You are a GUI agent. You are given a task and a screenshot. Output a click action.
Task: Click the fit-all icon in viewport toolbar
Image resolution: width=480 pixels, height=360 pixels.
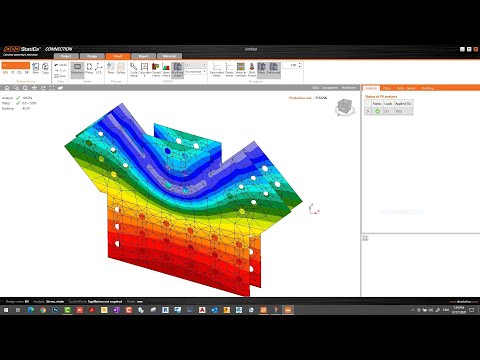tap(52, 88)
